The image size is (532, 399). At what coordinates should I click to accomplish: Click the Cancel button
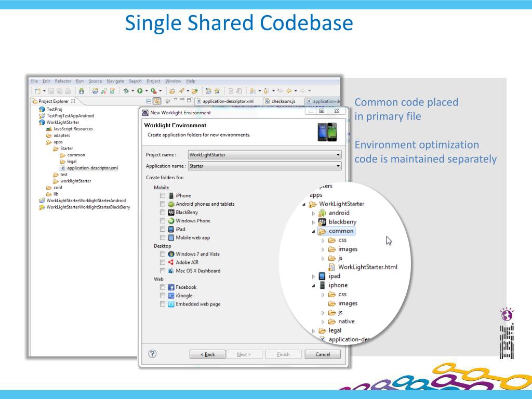pos(323,354)
